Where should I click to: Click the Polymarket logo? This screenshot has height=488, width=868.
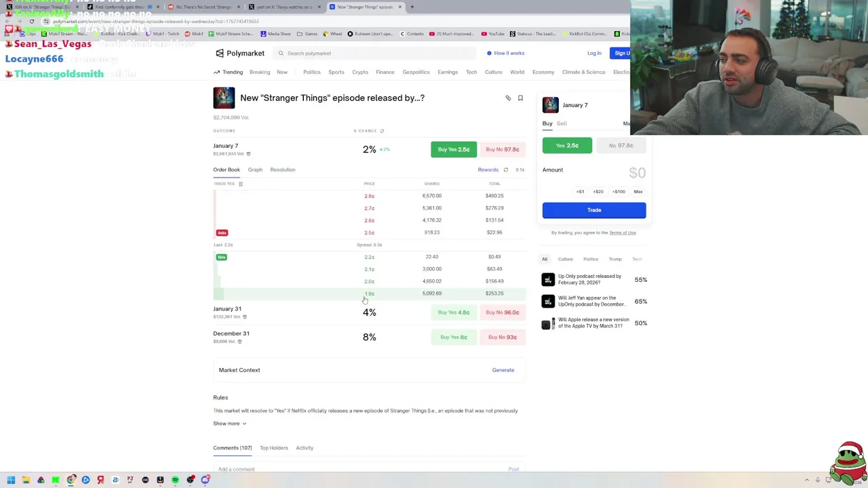pos(240,53)
